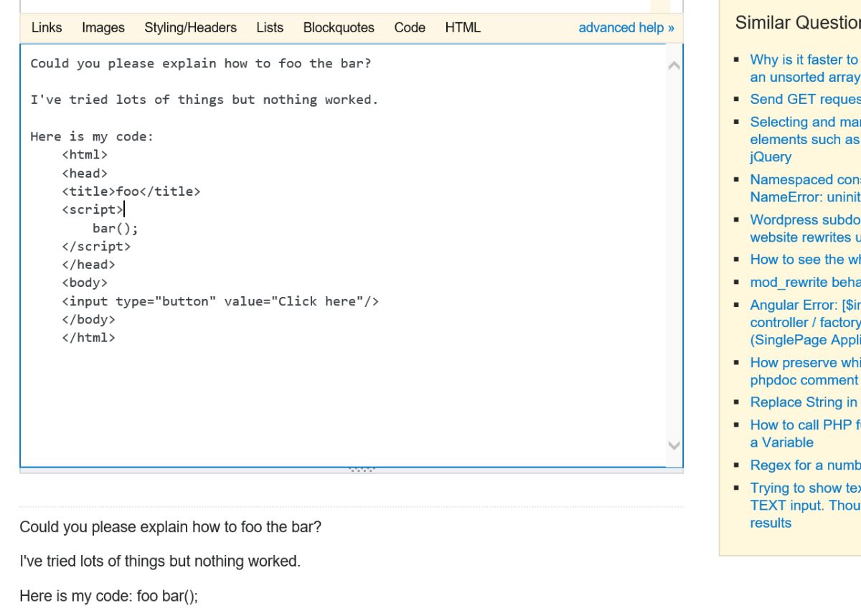
Task: Click the '<body>' line in the editor
Action: coord(85,283)
